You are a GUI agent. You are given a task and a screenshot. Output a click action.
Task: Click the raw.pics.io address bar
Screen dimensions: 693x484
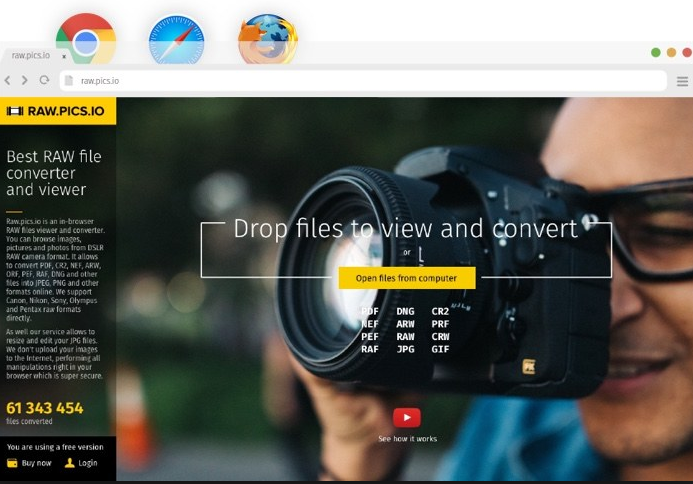(363, 81)
